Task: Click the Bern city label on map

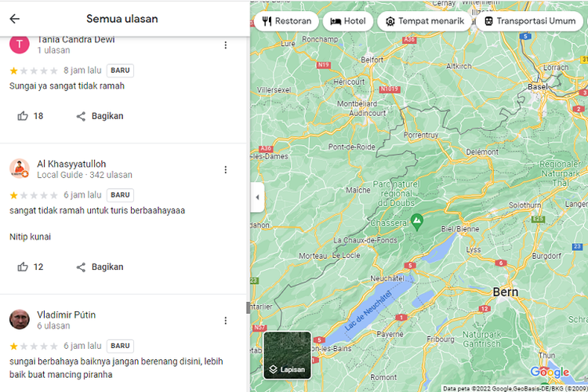Action: coord(505,292)
